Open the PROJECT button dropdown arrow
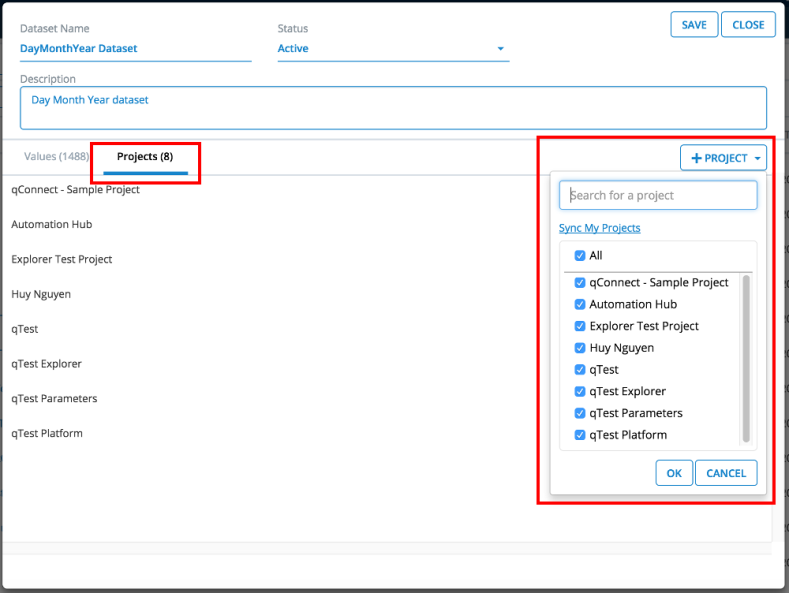The image size is (789, 593). coord(759,158)
